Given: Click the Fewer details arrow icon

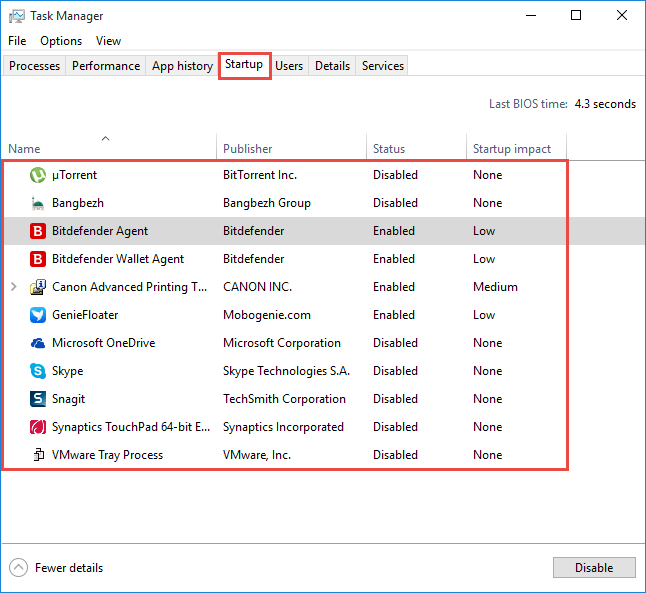Looking at the screenshot, I should tap(18, 568).
